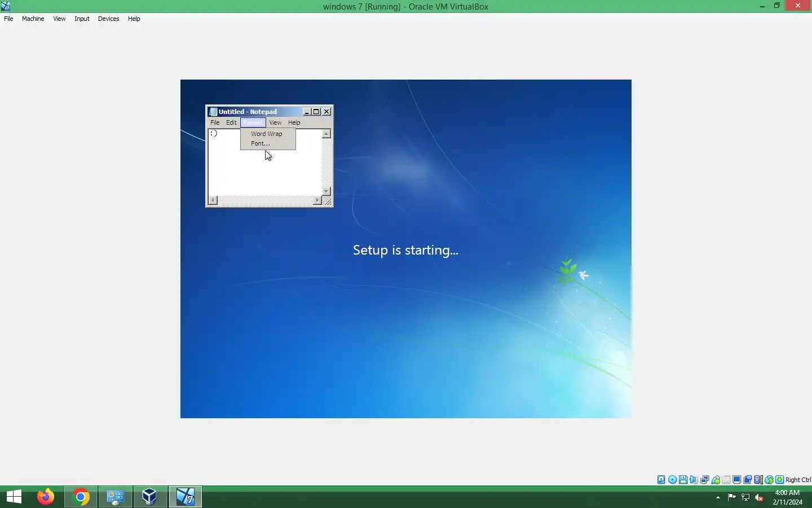Minimize the Notepad window
Image resolution: width=812 pixels, height=508 pixels.
coord(307,112)
